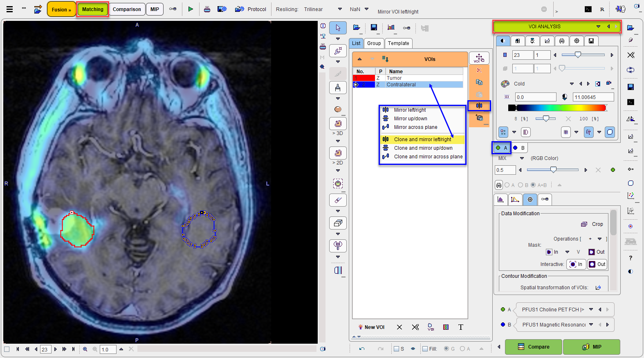Click the Cold color bar
This screenshot has width=644, height=358.
tap(558, 108)
